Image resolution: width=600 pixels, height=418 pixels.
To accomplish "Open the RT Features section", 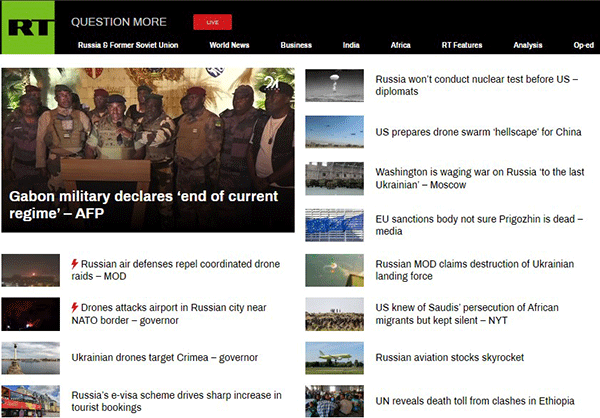I will (x=462, y=45).
